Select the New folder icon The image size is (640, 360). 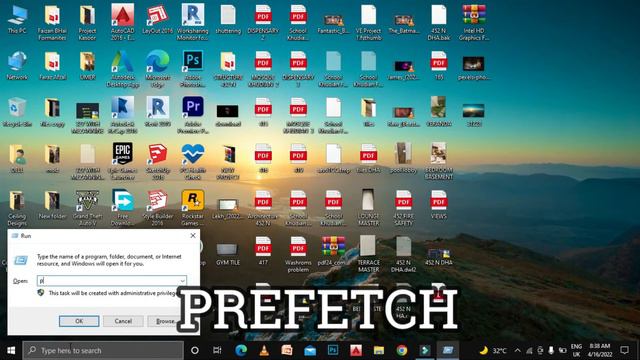[52, 205]
